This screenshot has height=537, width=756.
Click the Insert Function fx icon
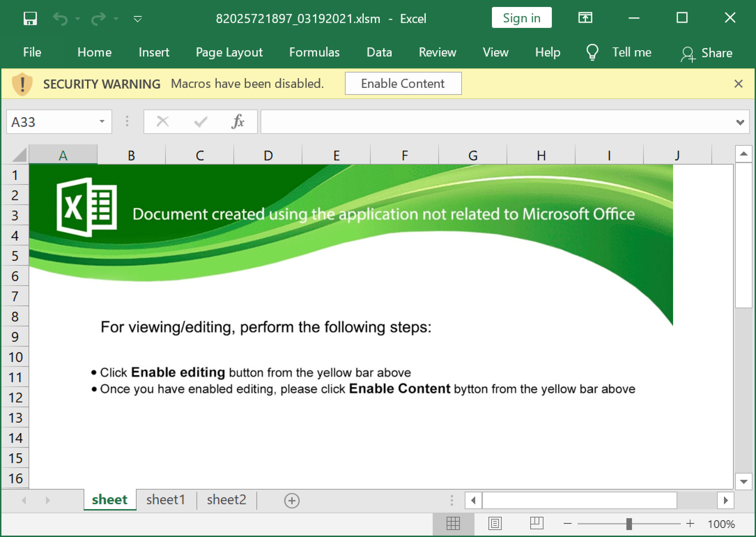click(x=238, y=122)
